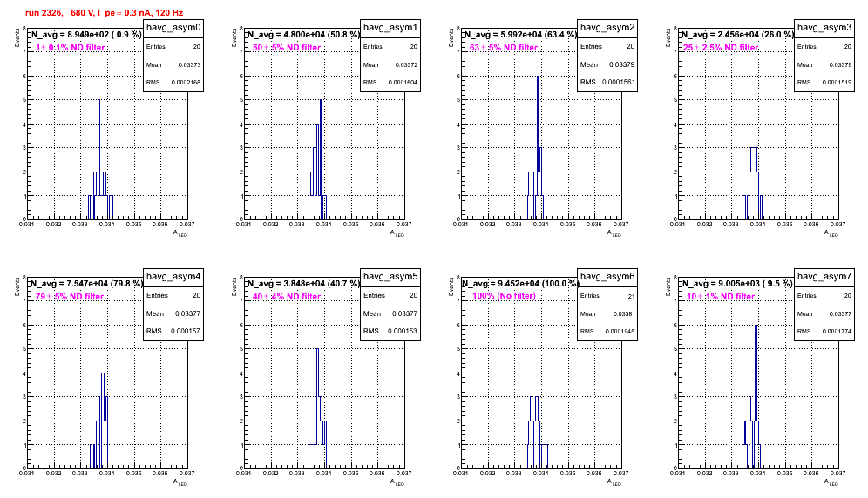
Task: Select the havg_asym0 stats box title
Action: point(173,28)
